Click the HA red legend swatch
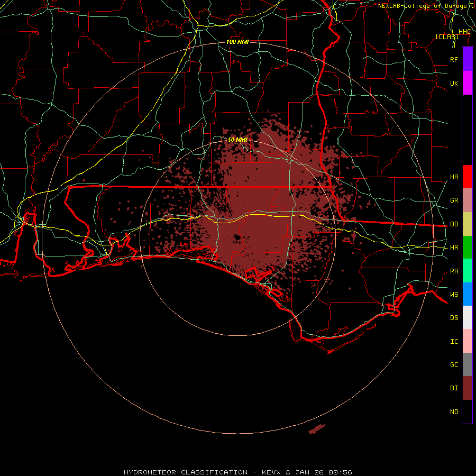The height and width of the screenshot is (476, 476). click(467, 177)
